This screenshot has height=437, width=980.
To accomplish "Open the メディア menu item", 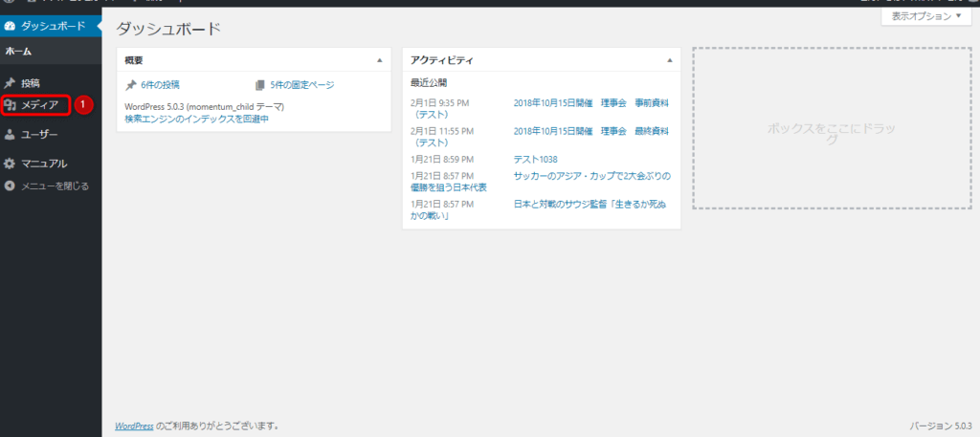I will (x=39, y=104).
